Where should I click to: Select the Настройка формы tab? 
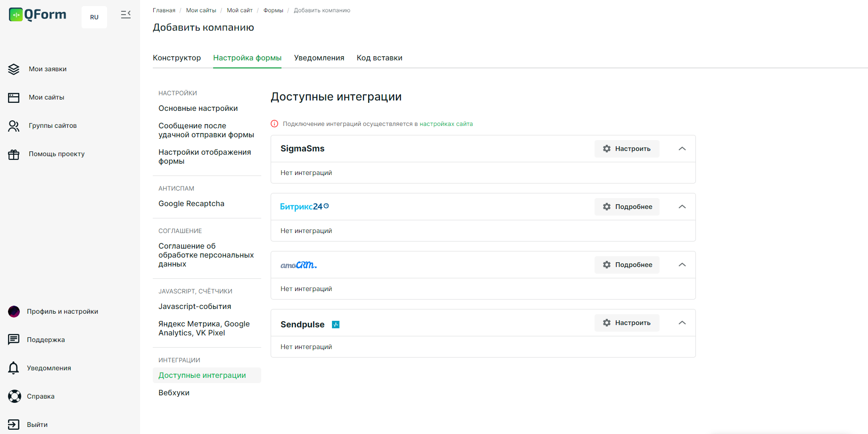[247, 58]
